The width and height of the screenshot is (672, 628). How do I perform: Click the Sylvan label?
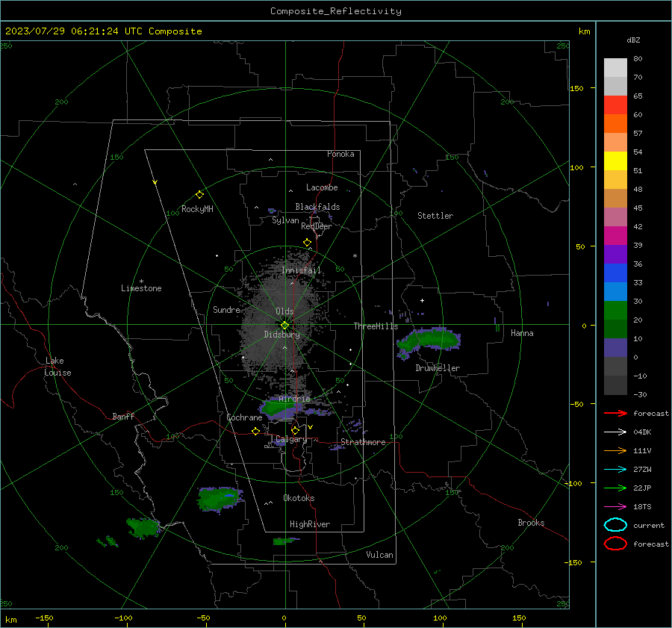click(285, 220)
